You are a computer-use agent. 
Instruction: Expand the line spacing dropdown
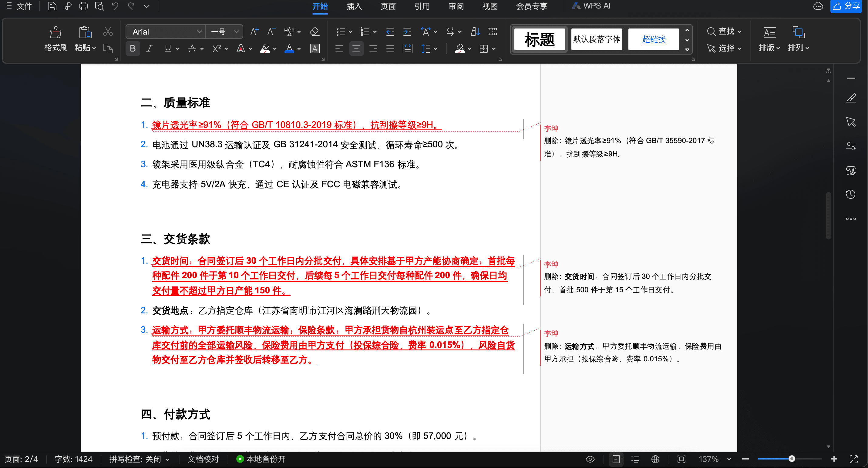436,49
